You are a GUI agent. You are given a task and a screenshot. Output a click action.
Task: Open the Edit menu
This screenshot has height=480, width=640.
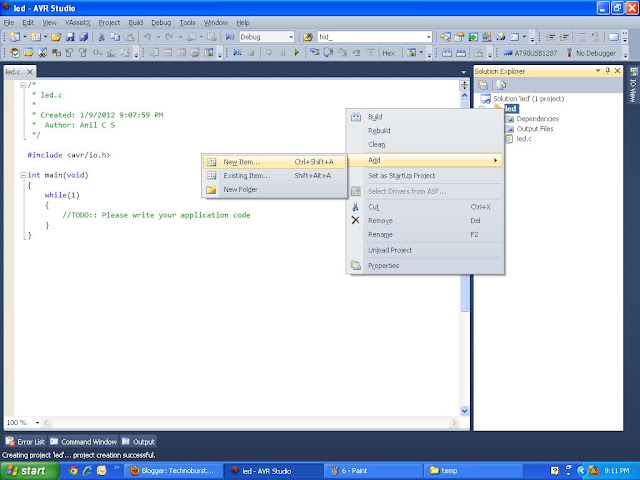pyautogui.click(x=28, y=22)
